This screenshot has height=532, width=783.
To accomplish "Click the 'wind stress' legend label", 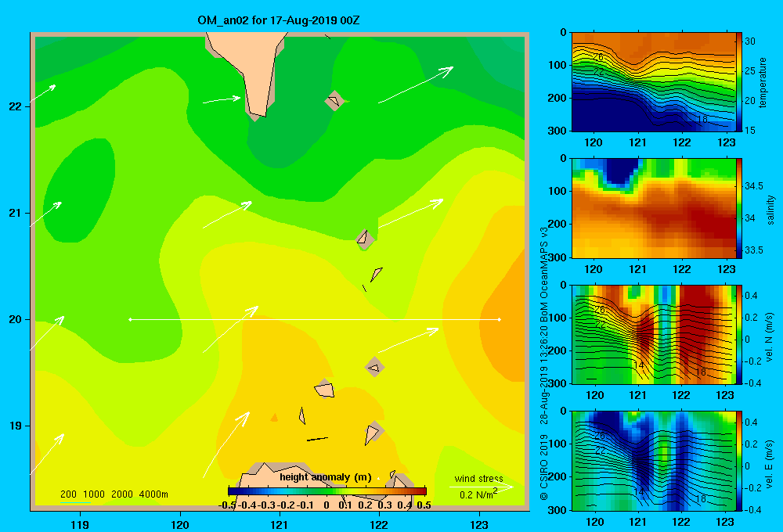I will point(478,478).
